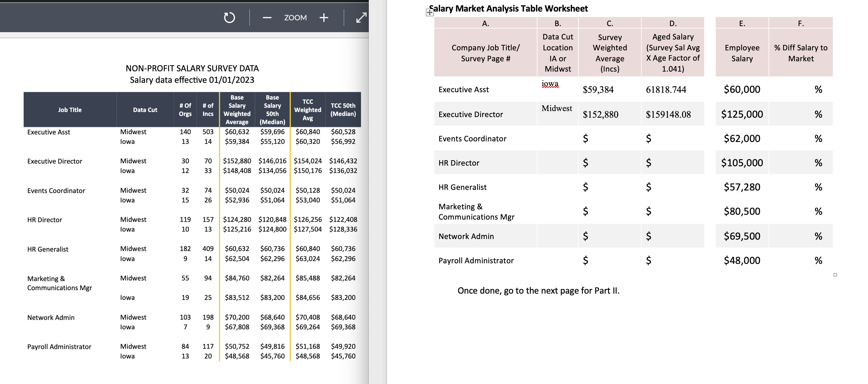Click the HR Director aged salary cell

tap(672, 163)
